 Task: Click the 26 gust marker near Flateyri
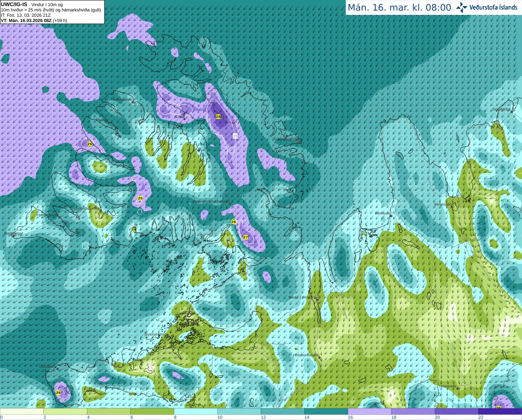90,144
